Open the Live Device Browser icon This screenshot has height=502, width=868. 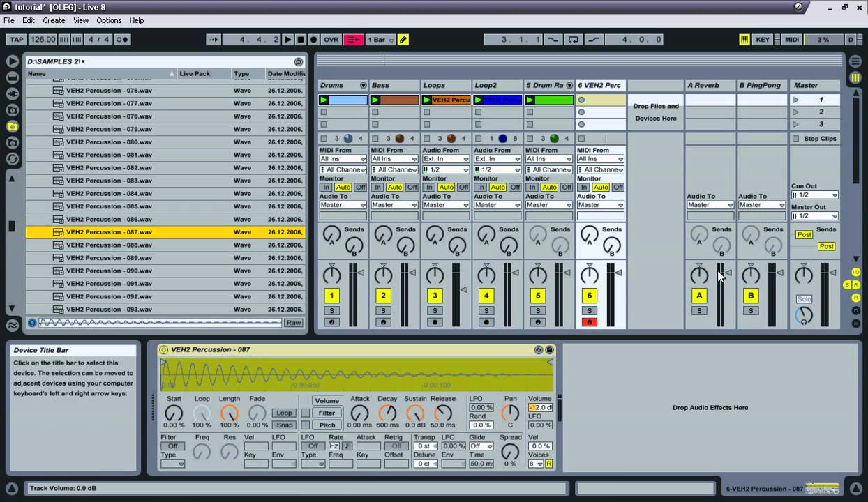pyautogui.click(x=12, y=77)
